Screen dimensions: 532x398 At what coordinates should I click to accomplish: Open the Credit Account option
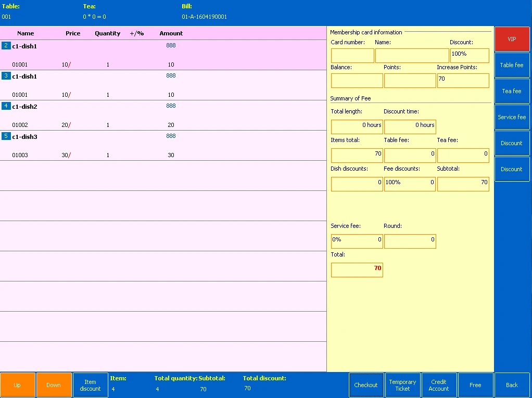(x=439, y=384)
